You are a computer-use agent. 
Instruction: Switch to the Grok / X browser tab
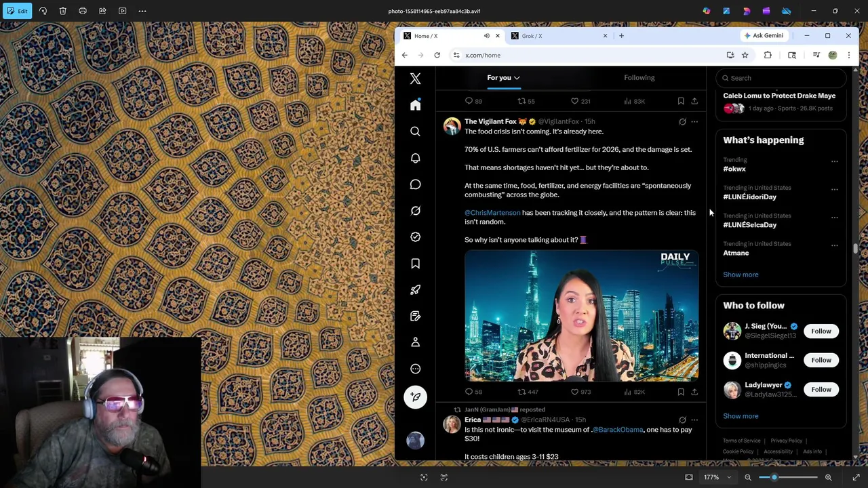point(559,36)
